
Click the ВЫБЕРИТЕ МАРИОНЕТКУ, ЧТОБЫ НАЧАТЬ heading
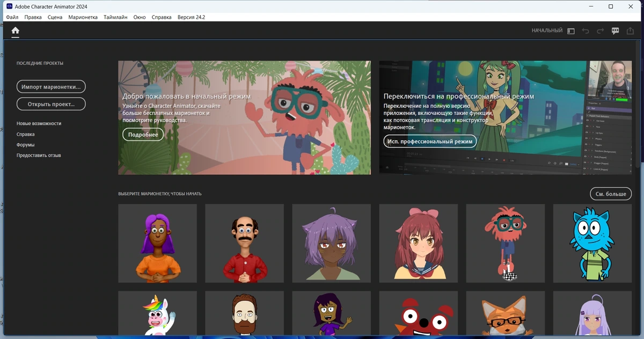click(160, 194)
